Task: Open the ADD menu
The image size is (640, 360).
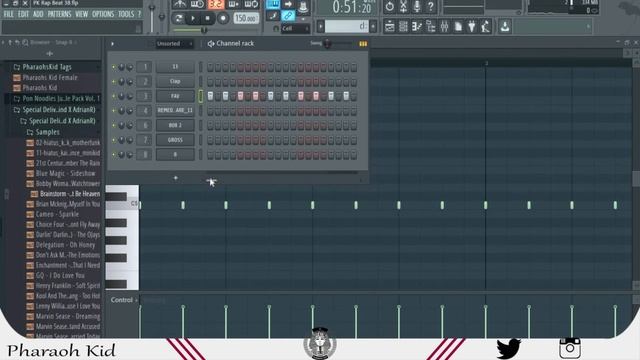Action: click(38, 14)
